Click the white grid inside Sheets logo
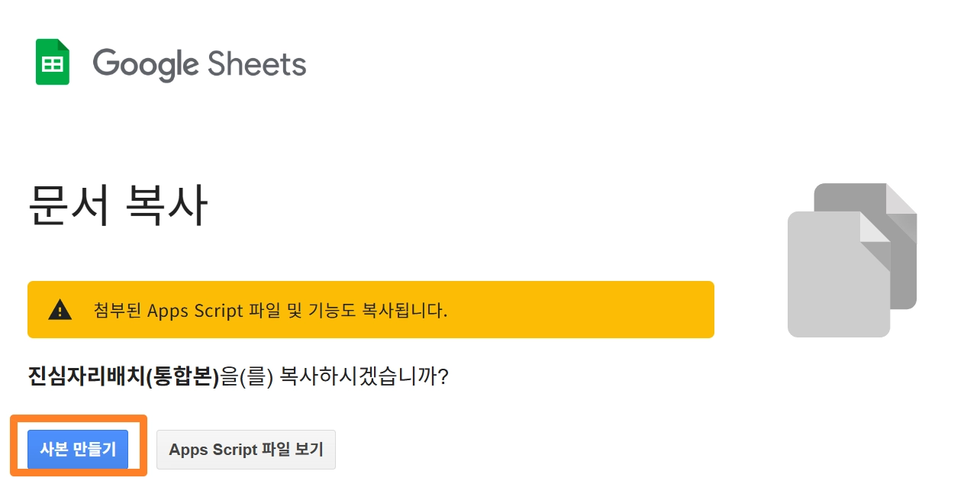The width and height of the screenshot is (980, 497). (53, 66)
